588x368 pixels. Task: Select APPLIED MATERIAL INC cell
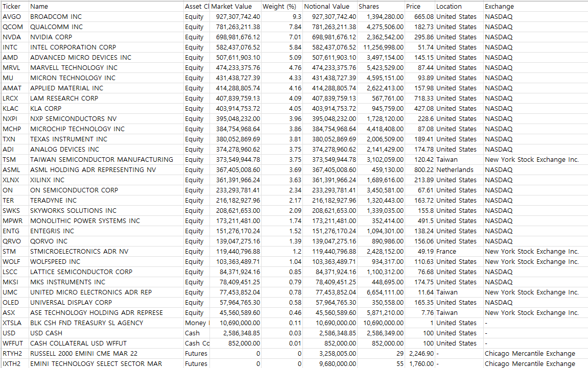[106, 88]
